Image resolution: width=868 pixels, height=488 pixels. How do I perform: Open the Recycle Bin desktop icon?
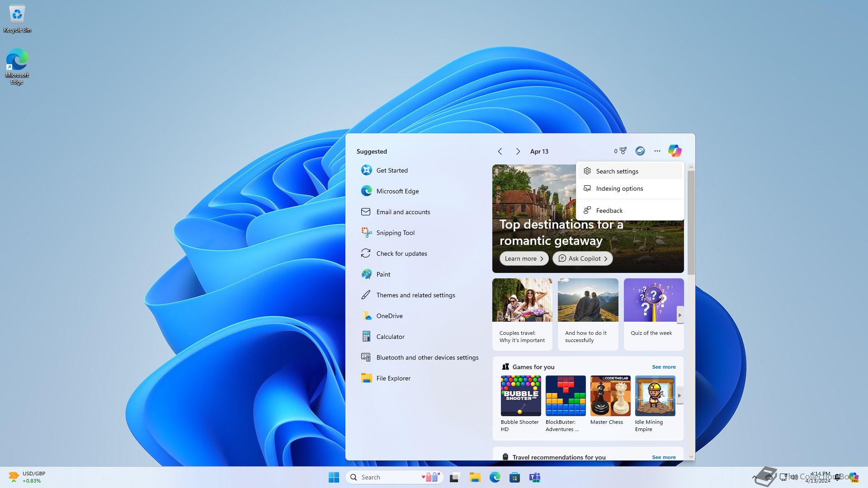(17, 19)
